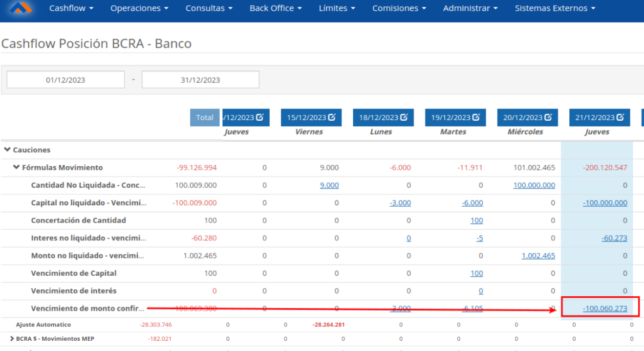644x351 pixels.
Task: Open the Comisiones dropdown menu
Action: click(x=399, y=8)
